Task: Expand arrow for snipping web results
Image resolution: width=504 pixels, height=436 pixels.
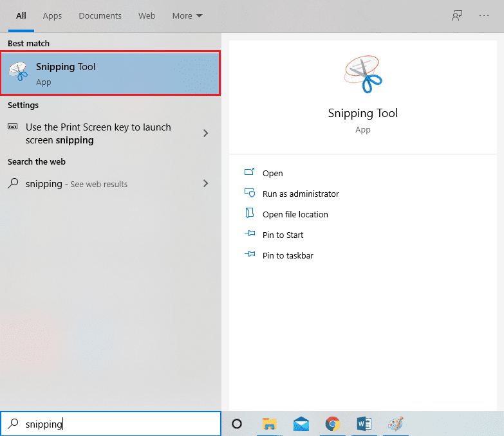Action: (x=206, y=183)
